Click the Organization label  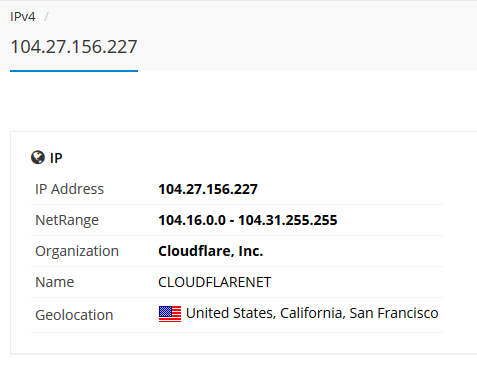tap(77, 251)
